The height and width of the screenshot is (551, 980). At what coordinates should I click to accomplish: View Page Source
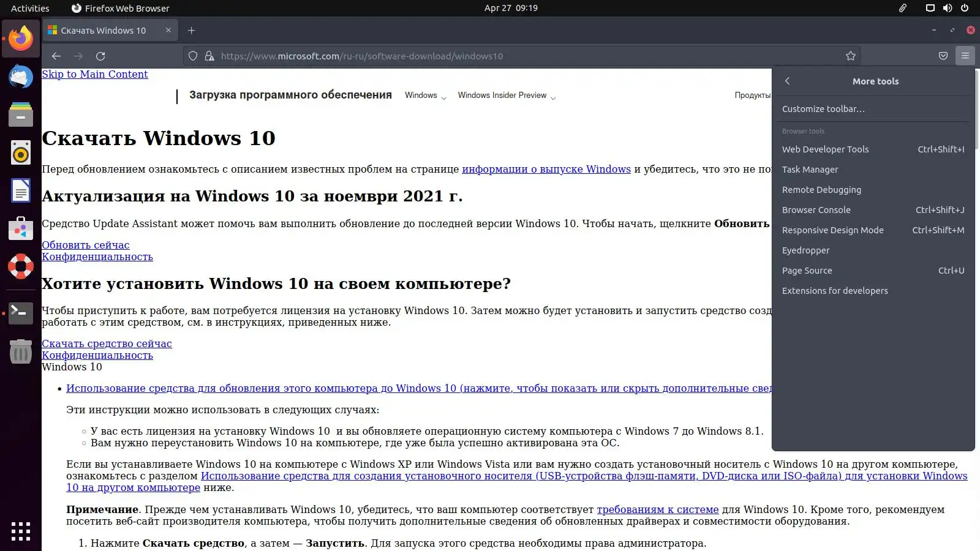tap(873, 271)
